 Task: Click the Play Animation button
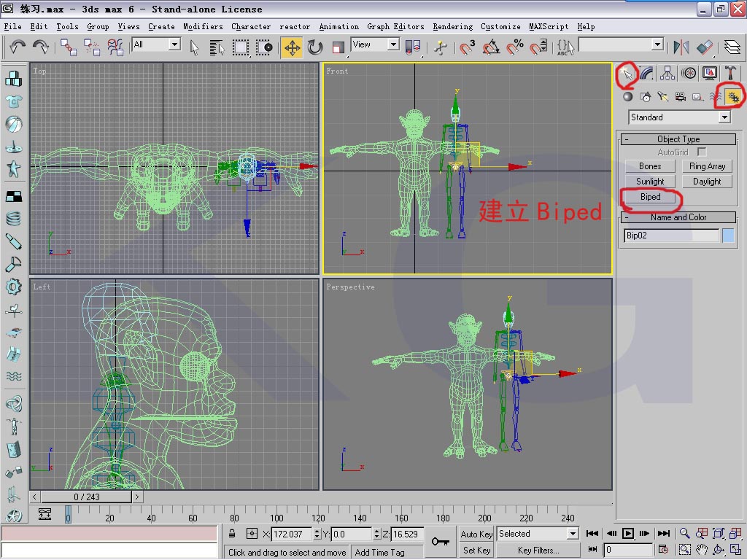point(628,533)
